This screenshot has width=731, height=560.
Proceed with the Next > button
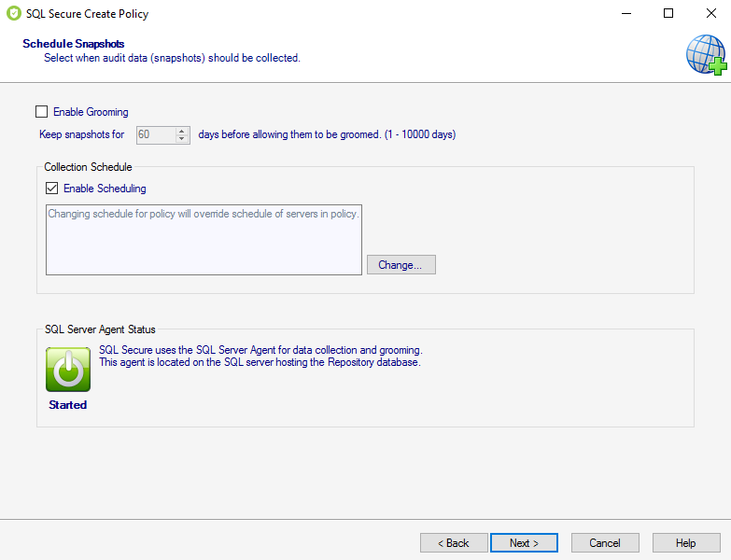(524, 543)
